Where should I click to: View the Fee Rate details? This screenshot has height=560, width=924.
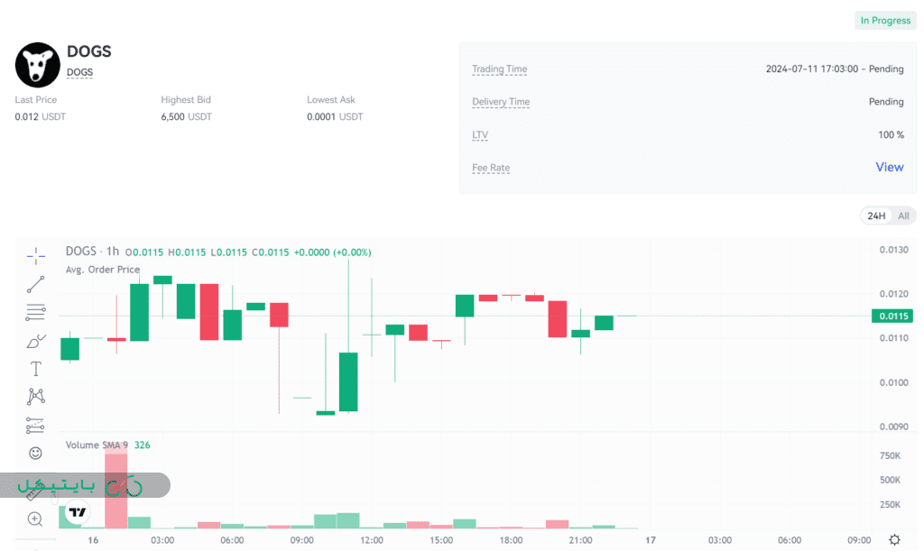[889, 168]
